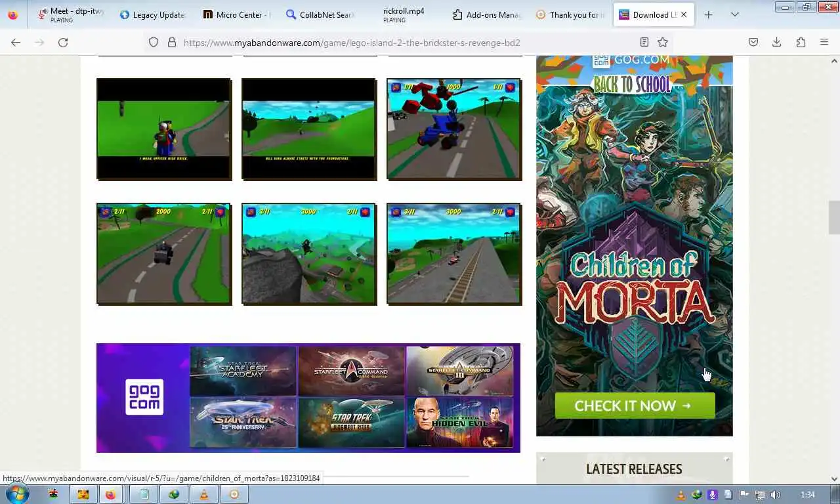This screenshot has width=840, height=504.
Task: Show site security info via padlock icon
Action: [172, 42]
